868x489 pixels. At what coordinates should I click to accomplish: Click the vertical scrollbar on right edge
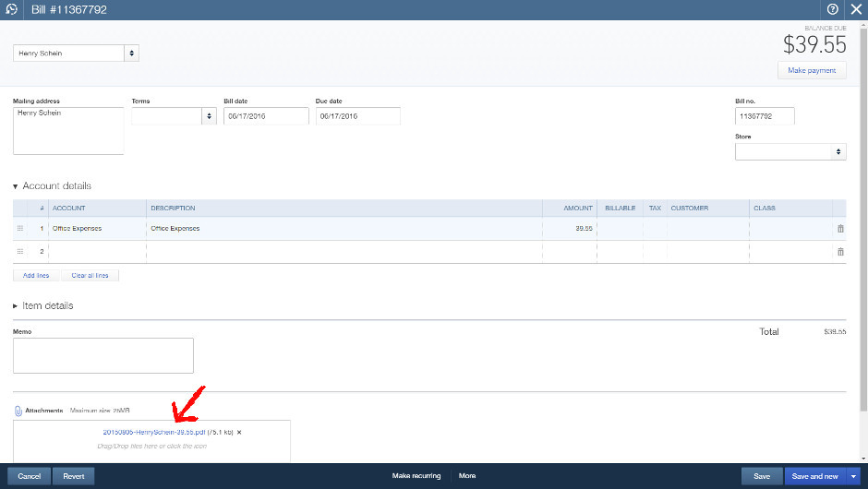click(x=863, y=221)
